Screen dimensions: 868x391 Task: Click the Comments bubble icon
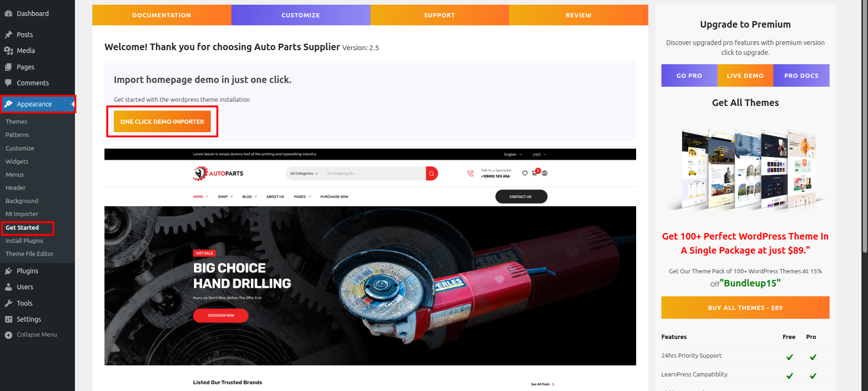coord(8,83)
